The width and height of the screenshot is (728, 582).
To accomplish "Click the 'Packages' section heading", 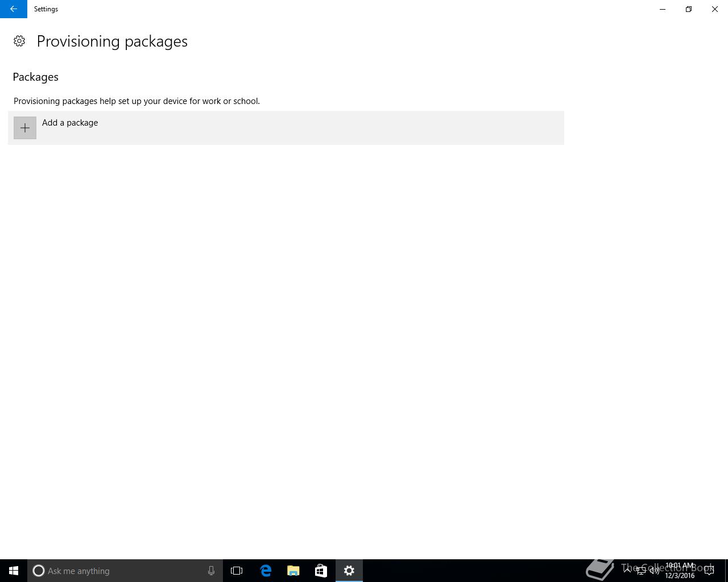I will (36, 77).
